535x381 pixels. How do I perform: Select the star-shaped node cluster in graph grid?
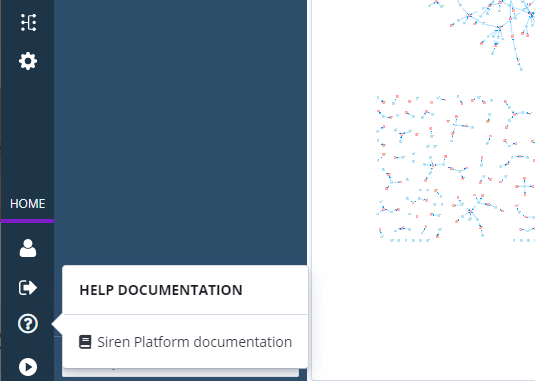pos(471,211)
